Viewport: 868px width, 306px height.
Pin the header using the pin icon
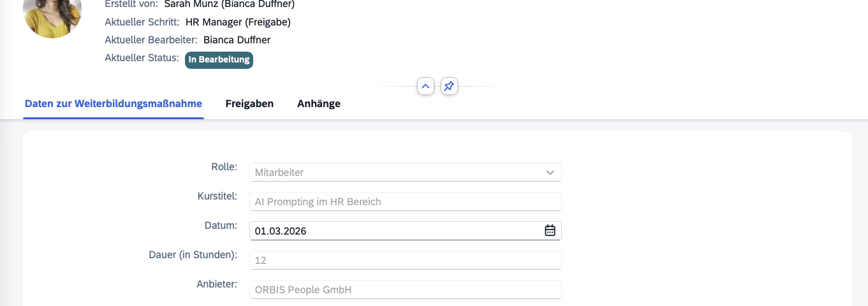449,86
